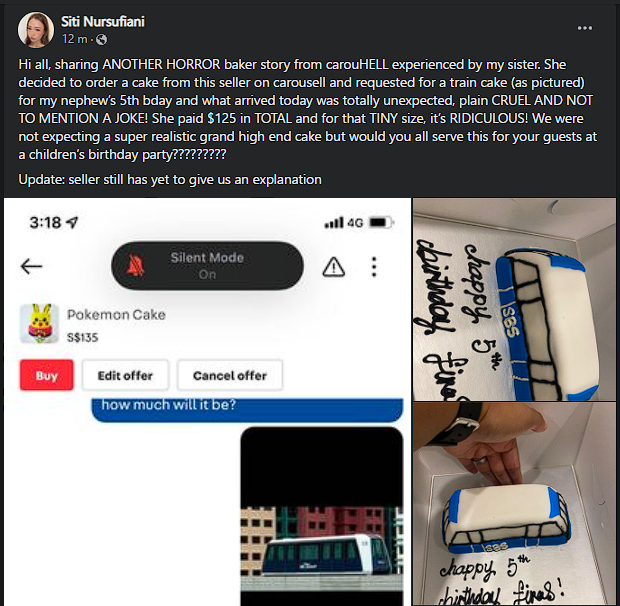Image resolution: width=620 pixels, height=606 pixels.
Task: Click the Silent Mode On banner
Action: click(x=207, y=266)
